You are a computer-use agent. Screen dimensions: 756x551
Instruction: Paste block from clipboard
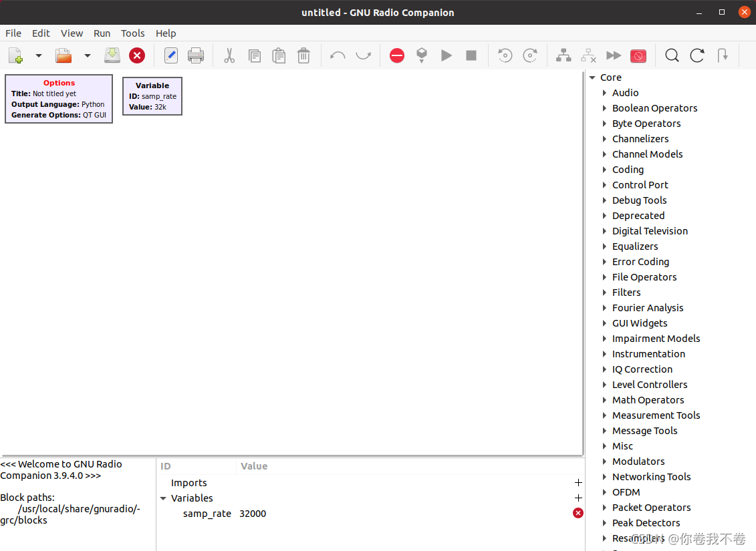(279, 56)
